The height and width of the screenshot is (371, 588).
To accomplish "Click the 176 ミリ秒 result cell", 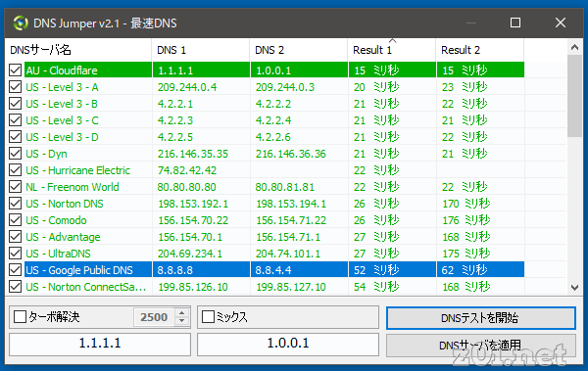I will pyautogui.click(x=466, y=220).
